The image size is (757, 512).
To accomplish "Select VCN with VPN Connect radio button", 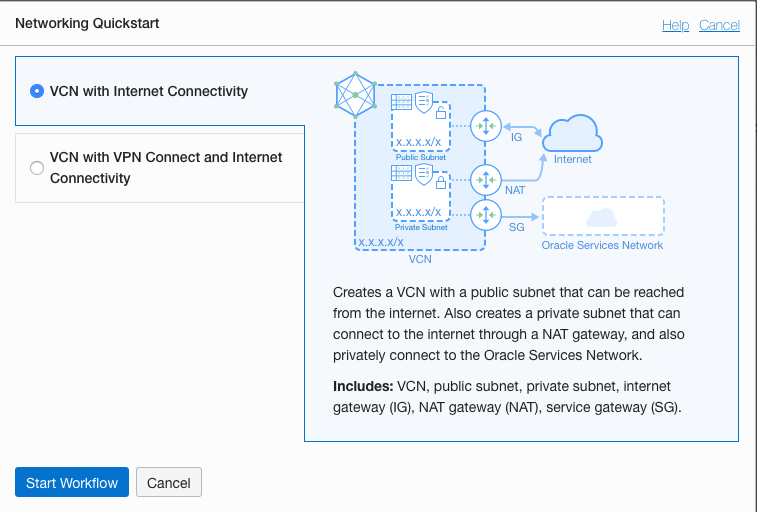I will tap(37, 168).
